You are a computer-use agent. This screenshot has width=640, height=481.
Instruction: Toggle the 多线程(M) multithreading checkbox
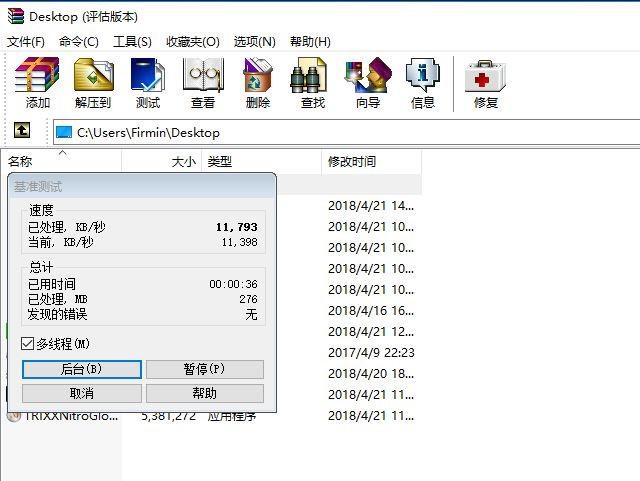click(27, 344)
